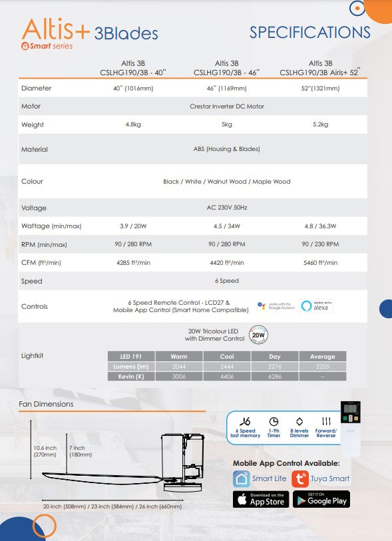Click the Altis+ title logo

[x=56, y=29]
